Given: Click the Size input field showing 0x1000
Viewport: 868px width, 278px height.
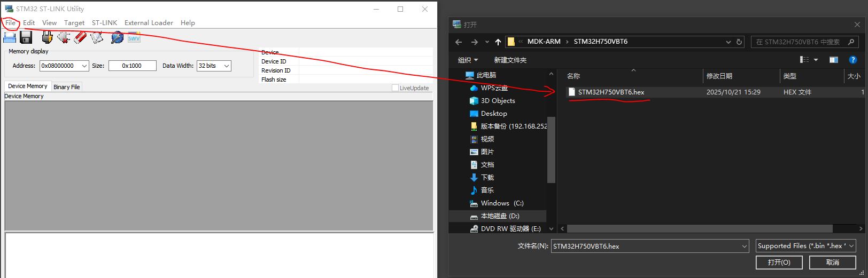Looking at the screenshot, I should (x=132, y=66).
